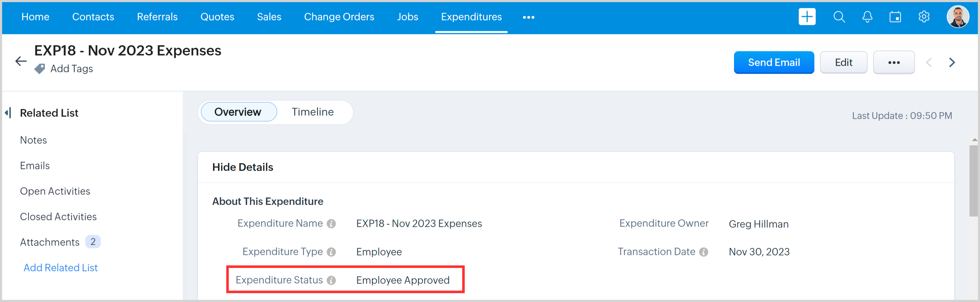Image resolution: width=980 pixels, height=302 pixels.
Task: Go back using the left arrow icon
Action: click(x=21, y=61)
